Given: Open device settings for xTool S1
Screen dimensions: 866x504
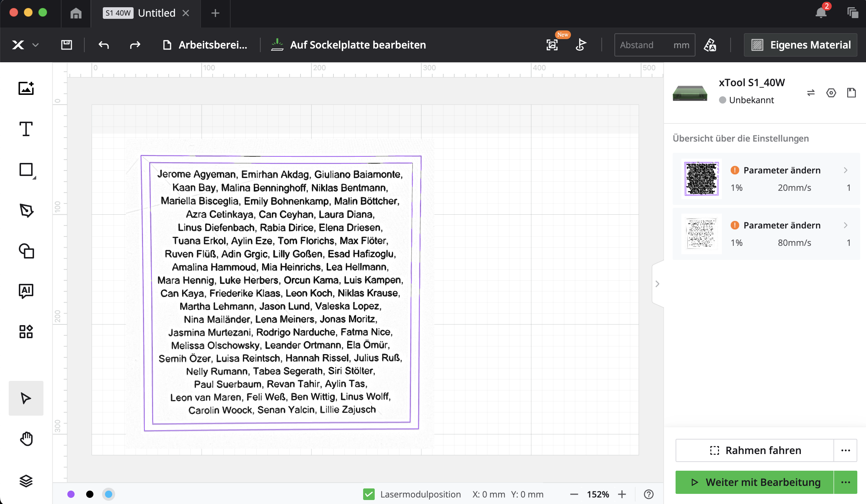Looking at the screenshot, I should [831, 93].
